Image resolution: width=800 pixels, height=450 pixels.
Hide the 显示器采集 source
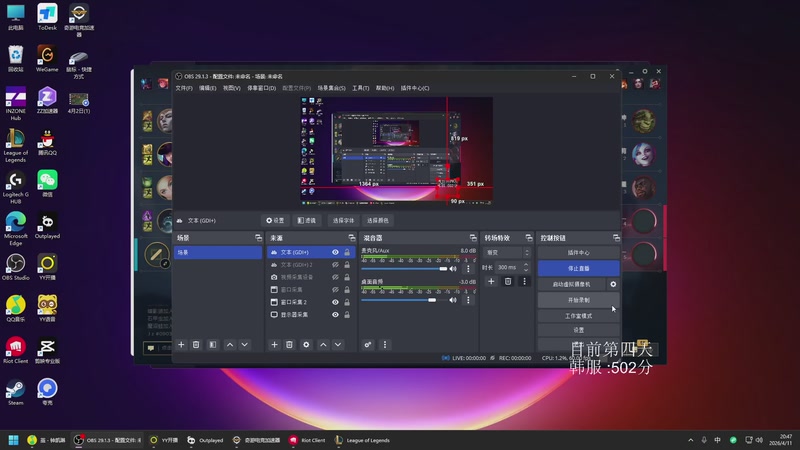pyautogui.click(x=335, y=315)
